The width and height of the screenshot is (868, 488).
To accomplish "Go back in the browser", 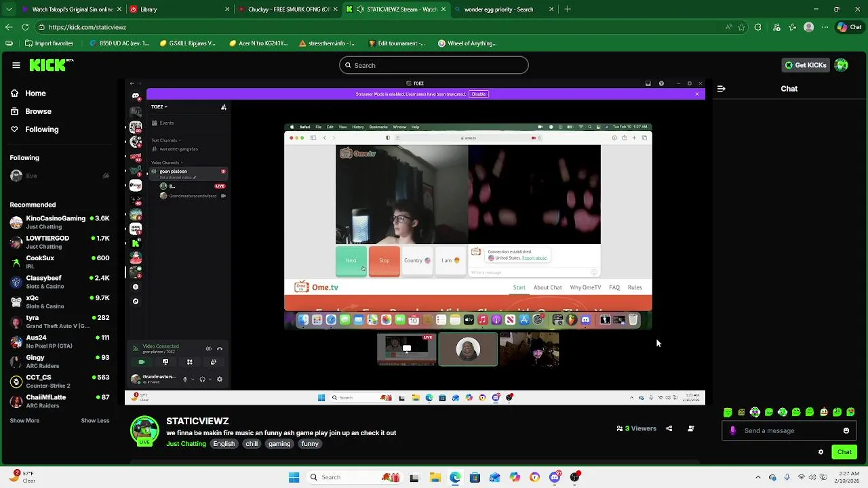I will (x=9, y=27).
